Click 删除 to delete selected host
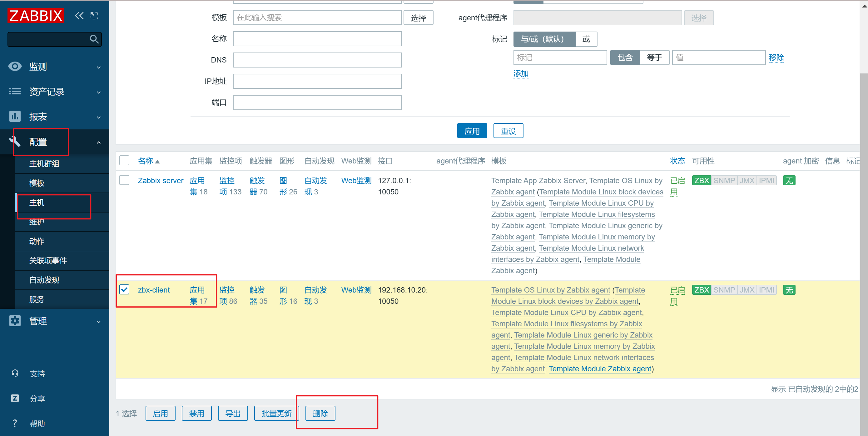This screenshot has width=868, height=436. coord(320,413)
